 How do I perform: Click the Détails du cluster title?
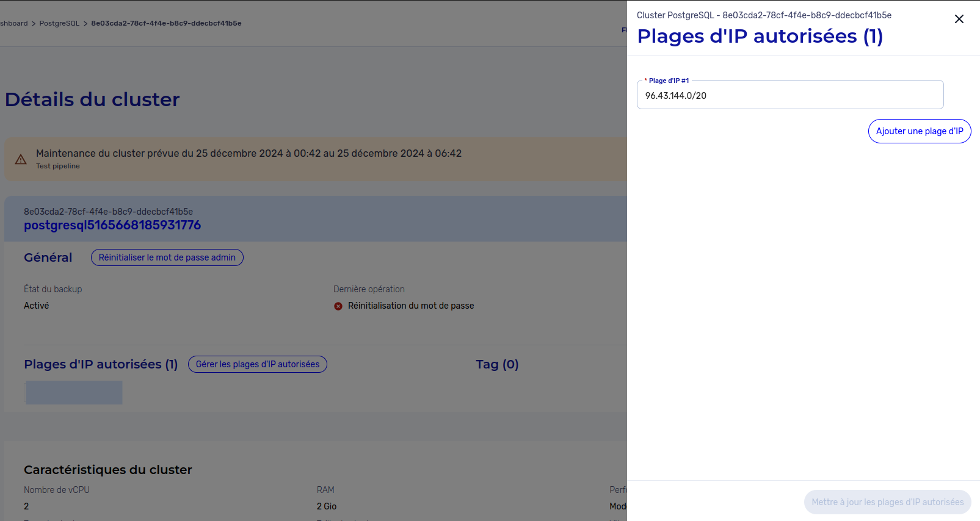pos(92,99)
